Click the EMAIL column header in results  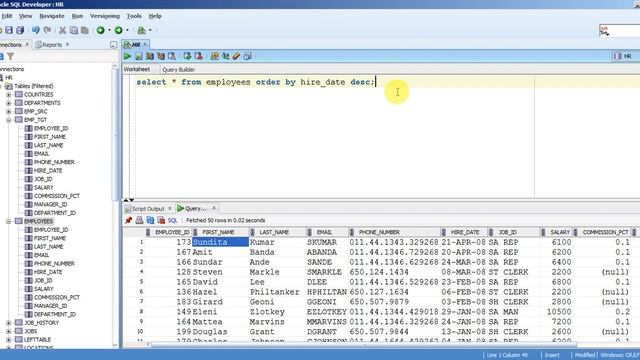[324, 232]
